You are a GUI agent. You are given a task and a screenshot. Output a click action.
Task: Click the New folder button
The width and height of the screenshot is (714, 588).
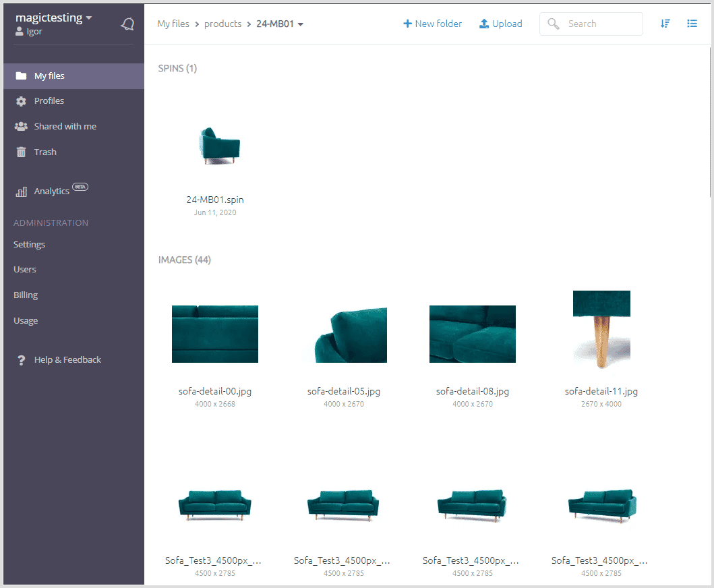coord(432,24)
